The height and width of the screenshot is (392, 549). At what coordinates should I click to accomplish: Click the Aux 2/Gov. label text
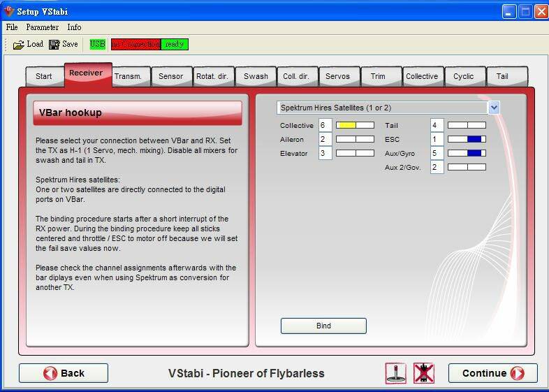pyautogui.click(x=402, y=168)
